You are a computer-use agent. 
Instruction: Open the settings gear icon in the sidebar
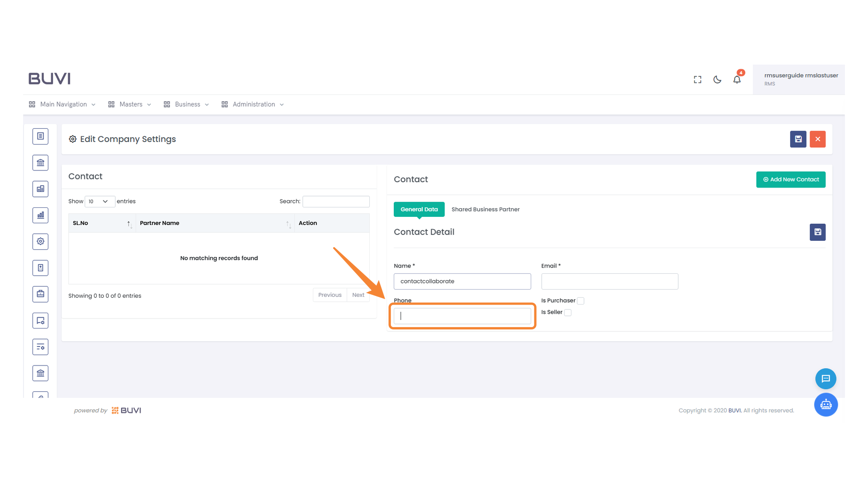(x=40, y=241)
